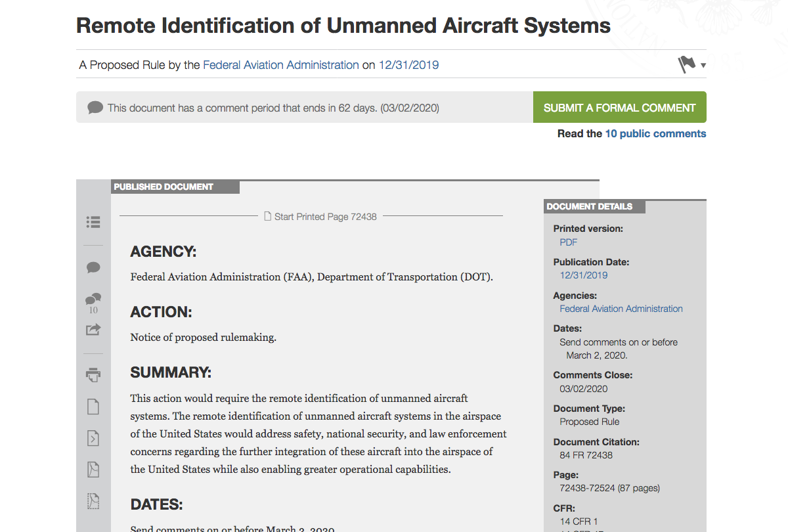Click the flag icon beside the byline
Image resolution: width=788 pixels, height=532 pixels.
(x=686, y=64)
